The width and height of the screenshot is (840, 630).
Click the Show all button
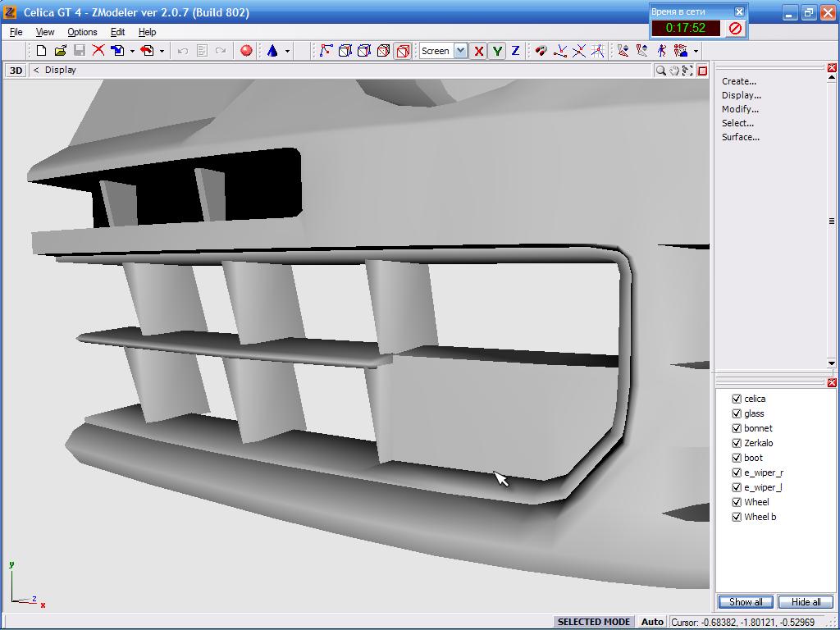746,602
